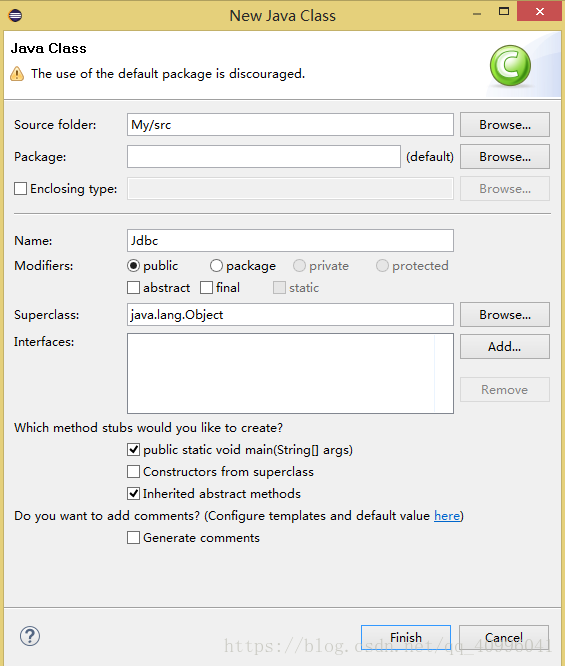Open the templates configuration 'here' link

[x=447, y=516]
